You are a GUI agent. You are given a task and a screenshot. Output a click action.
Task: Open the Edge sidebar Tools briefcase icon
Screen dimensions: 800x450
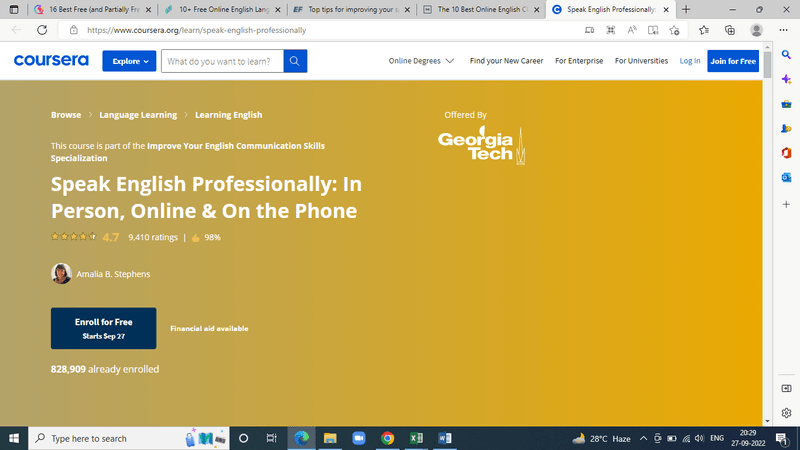click(786, 104)
